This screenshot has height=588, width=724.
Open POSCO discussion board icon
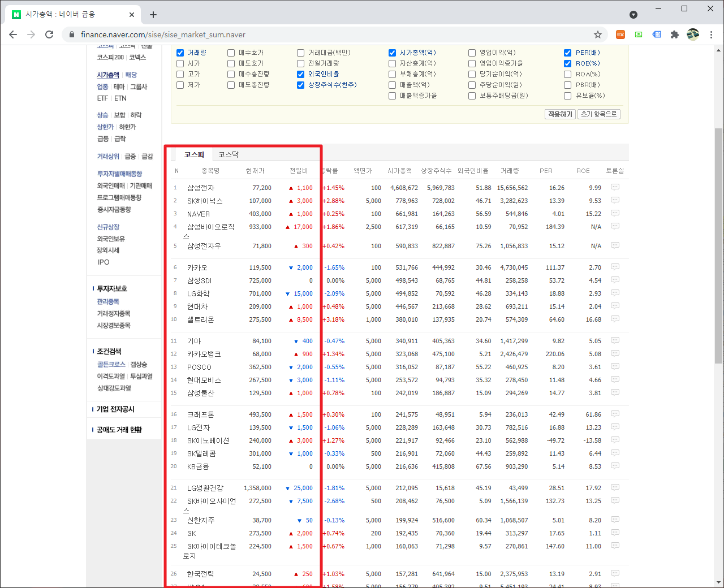click(615, 366)
